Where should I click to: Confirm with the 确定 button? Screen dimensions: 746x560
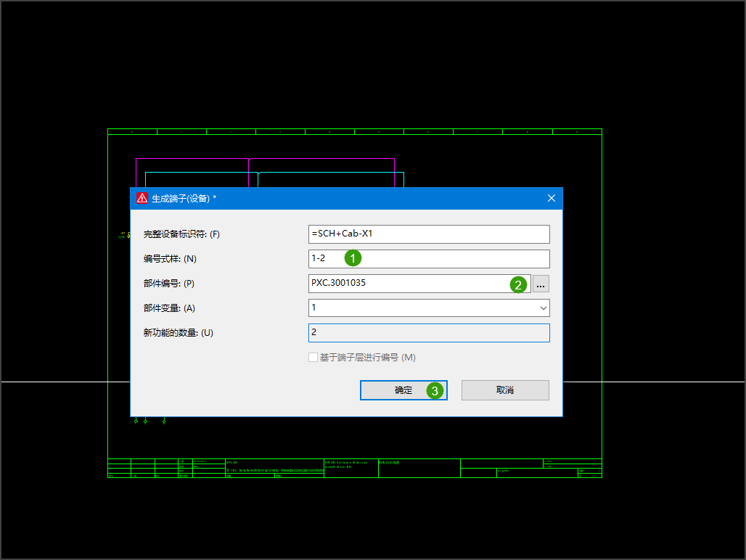(403, 390)
